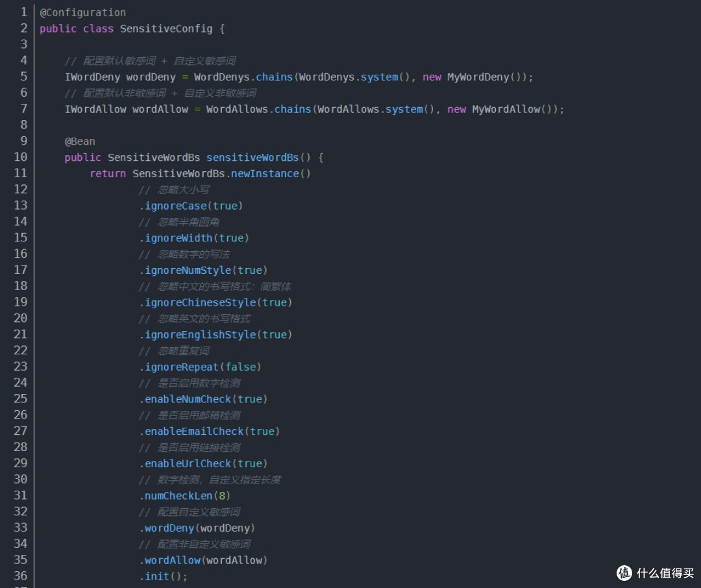This screenshot has width=701, height=588.
Task: Click .enableEmailCheck(true) call
Action: pos(209,431)
